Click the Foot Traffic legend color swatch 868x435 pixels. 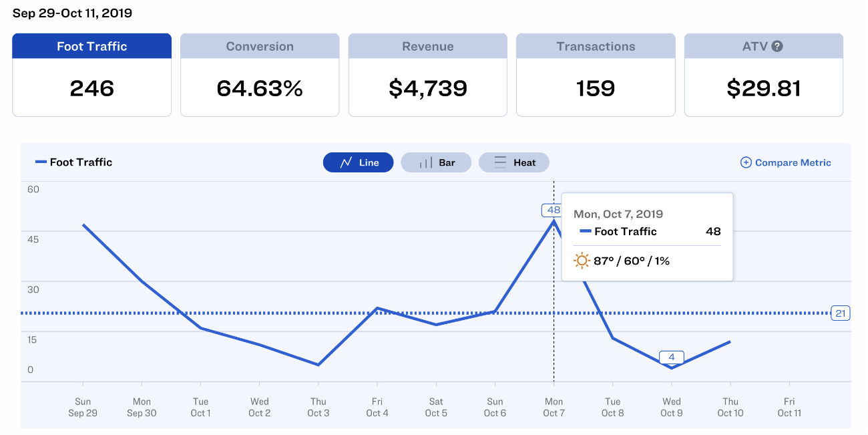pyautogui.click(x=41, y=162)
